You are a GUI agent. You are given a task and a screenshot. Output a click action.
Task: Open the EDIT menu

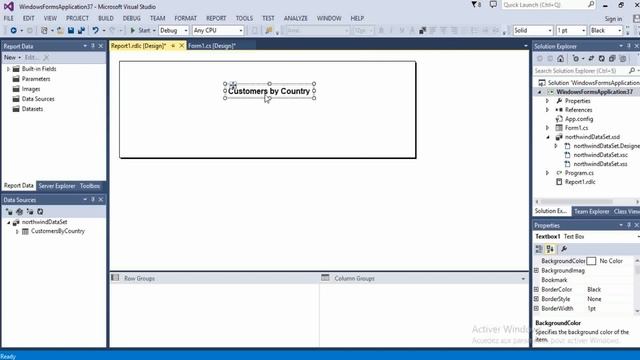click(29, 18)
